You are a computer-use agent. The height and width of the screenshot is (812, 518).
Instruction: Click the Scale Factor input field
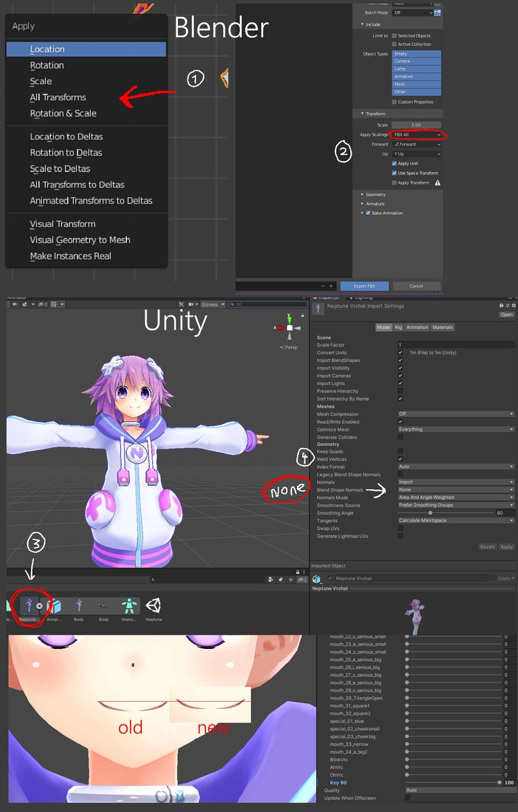tap(456, 345)
